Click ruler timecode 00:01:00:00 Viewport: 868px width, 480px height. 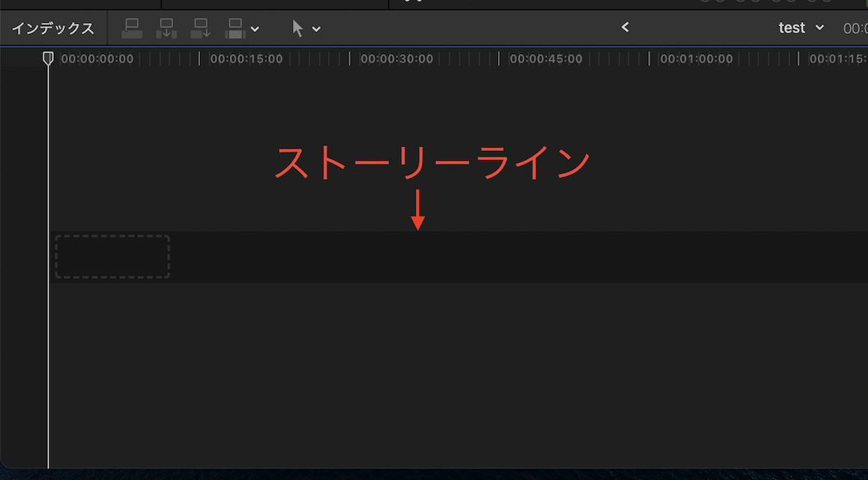697,59
